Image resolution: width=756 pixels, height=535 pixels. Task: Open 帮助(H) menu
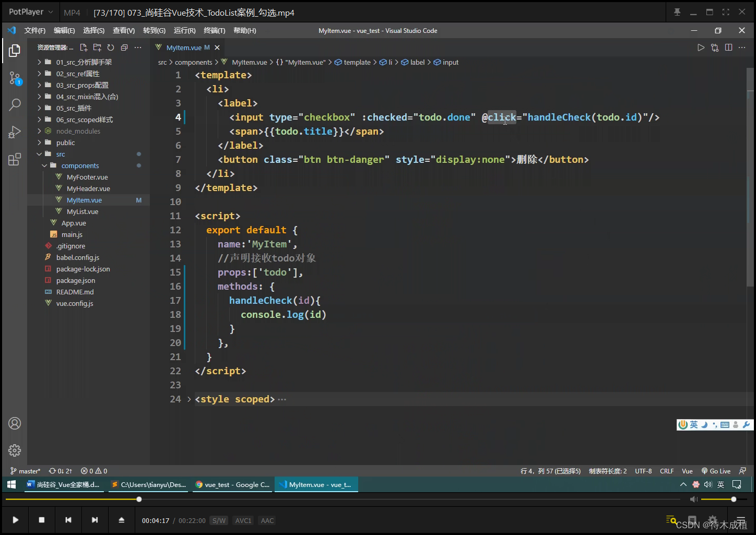(x=245, y=31)
